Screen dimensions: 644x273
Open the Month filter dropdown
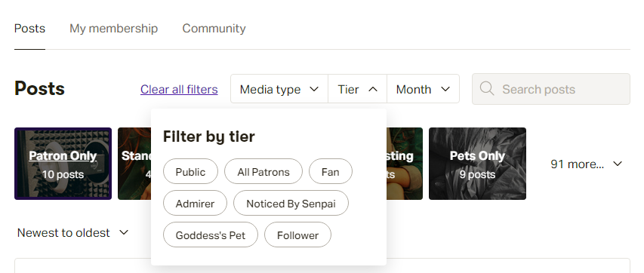tap(423, 89)
